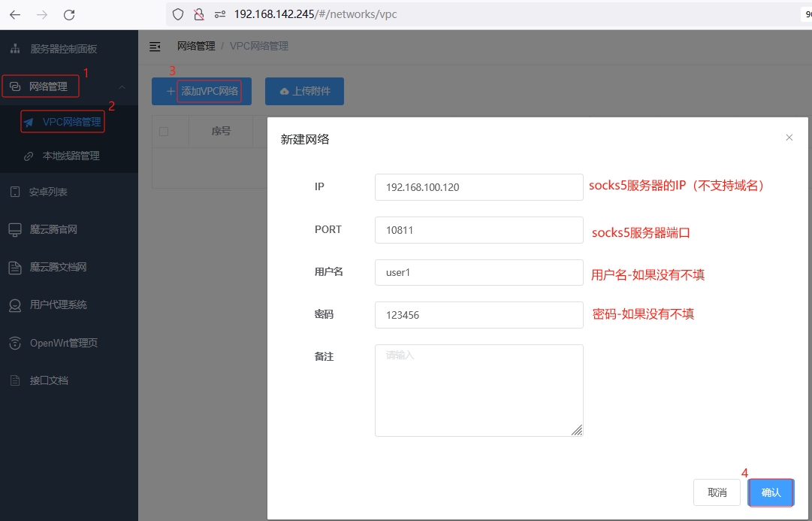Image resolution: width=812 pixels, height=521 pixels.
Task: Click the browser reload icon
Action: (69, 14)
